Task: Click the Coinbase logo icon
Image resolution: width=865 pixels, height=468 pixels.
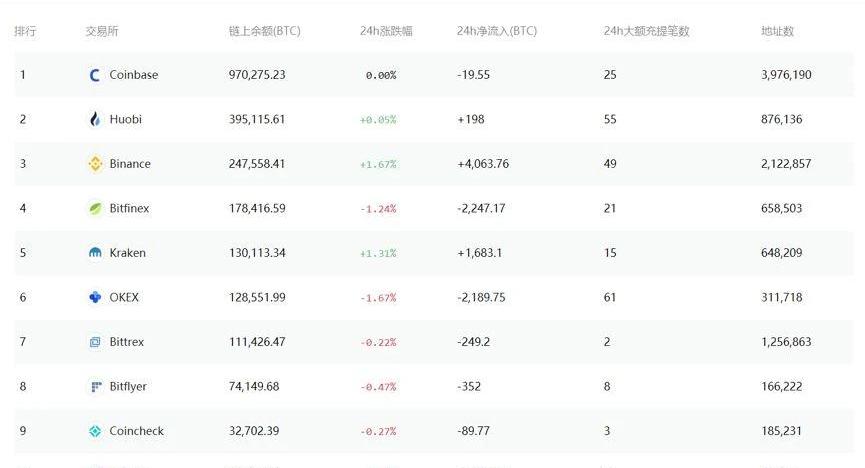Action: pyautogui.click(x=95, y=75)
